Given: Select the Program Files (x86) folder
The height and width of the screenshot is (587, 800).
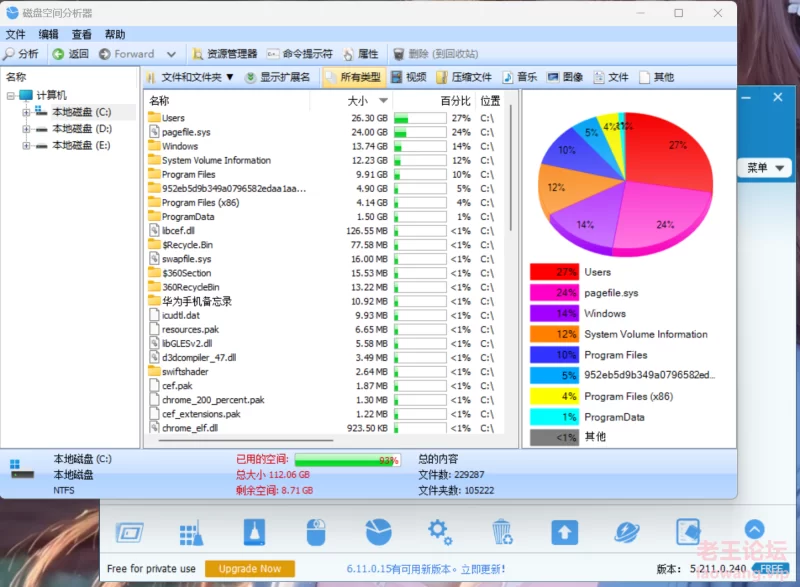Looking at the screenshot, I should [x=324, y=202].
